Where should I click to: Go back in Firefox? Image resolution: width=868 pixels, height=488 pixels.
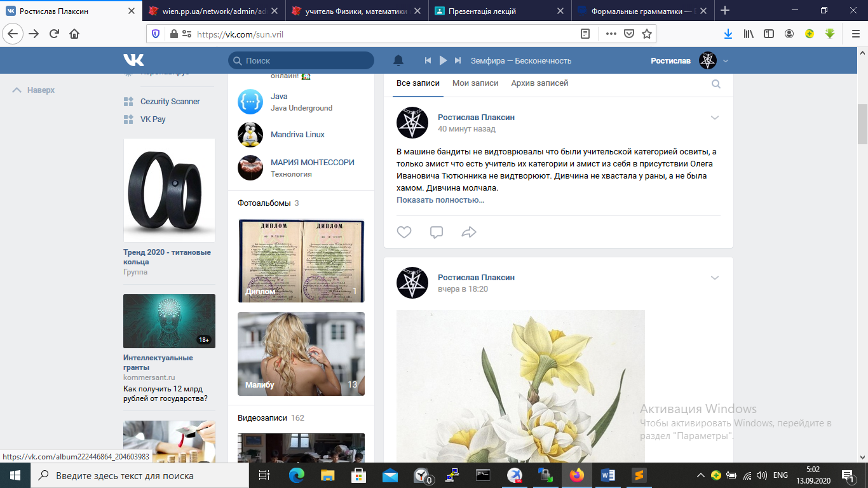(14, 34)
